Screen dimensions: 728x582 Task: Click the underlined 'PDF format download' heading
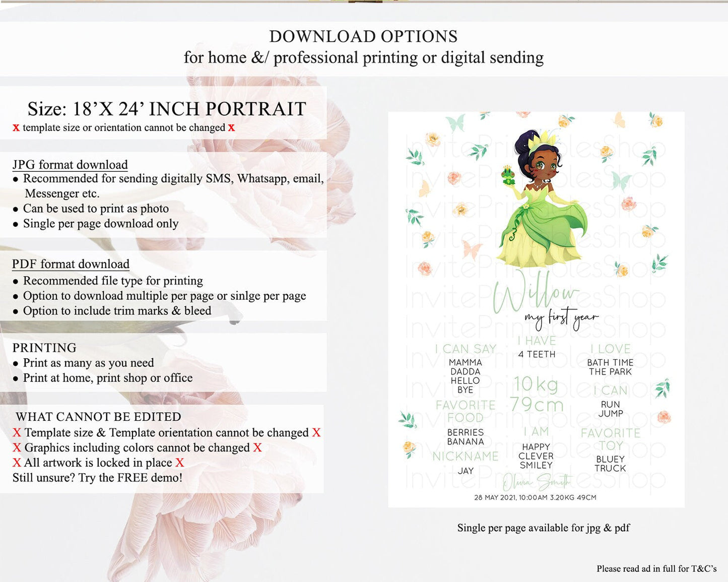click(71, 264)
